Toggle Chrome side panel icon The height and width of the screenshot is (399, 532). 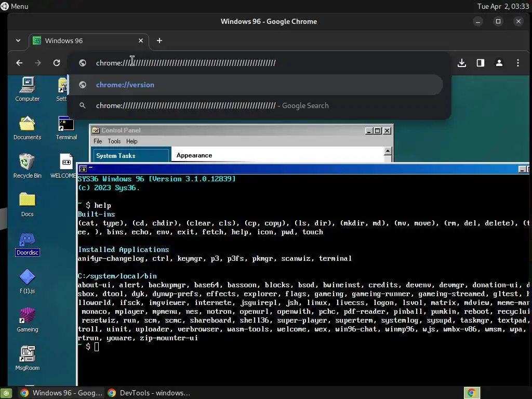coord(481,63)
